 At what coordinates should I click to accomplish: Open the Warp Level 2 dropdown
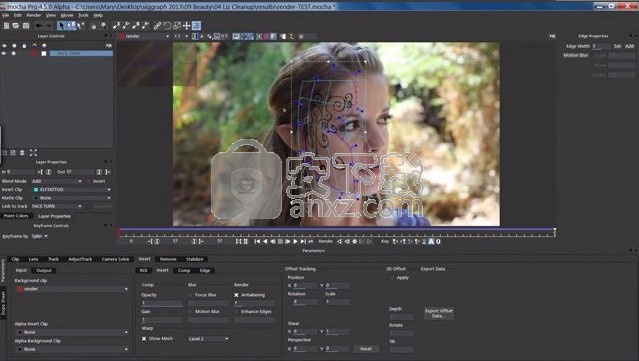tap(208, 339)
